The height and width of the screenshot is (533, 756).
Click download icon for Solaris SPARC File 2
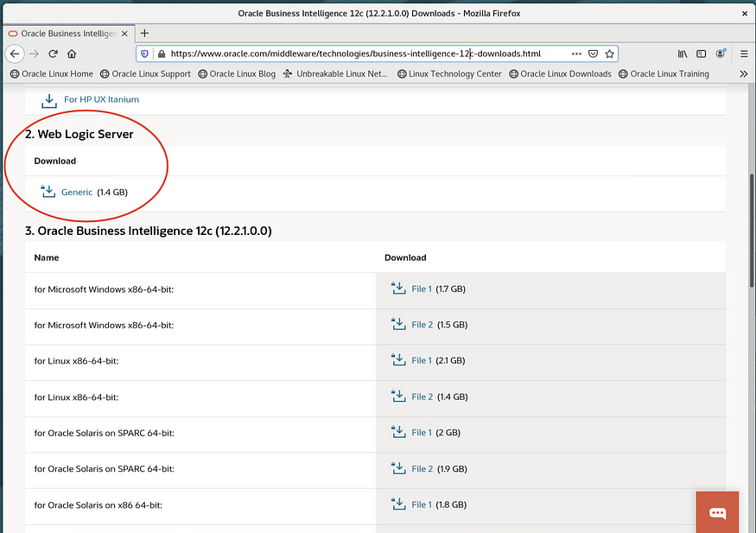(398, 468)
